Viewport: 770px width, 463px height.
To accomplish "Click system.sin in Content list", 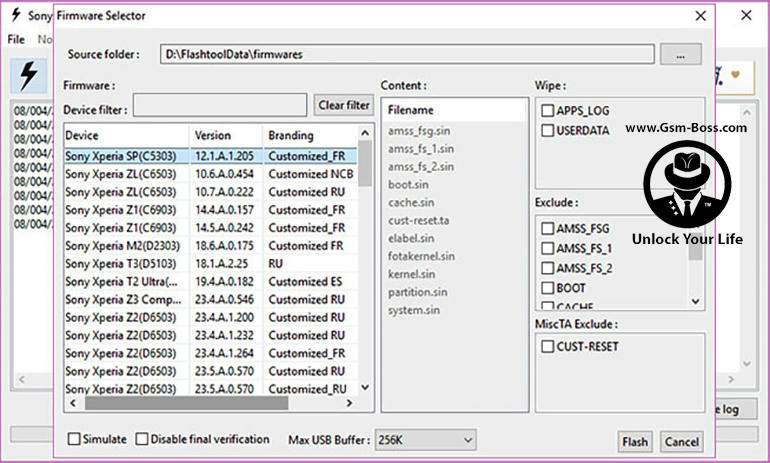I will click(414, 310).
